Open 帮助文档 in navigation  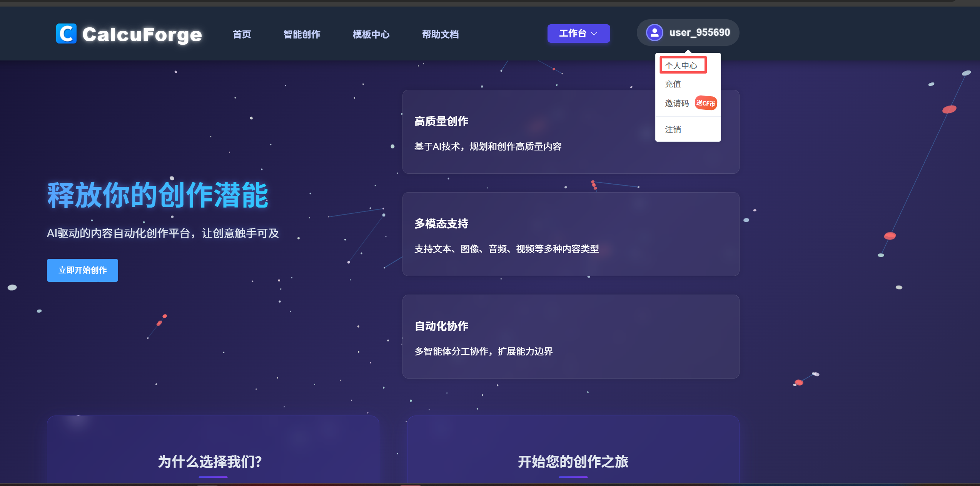click(440, 34)
